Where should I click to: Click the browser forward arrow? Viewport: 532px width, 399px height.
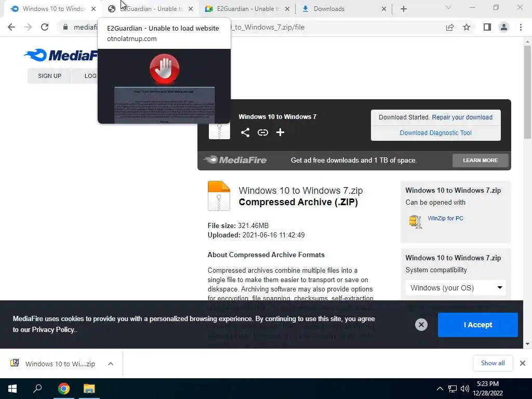pos(28,27)
